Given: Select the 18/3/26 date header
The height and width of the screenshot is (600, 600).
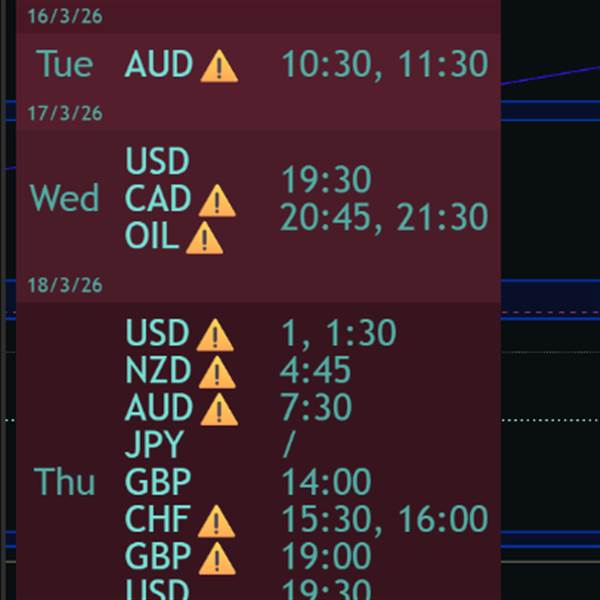Looking at the screenshot, I should coord(65,285).
